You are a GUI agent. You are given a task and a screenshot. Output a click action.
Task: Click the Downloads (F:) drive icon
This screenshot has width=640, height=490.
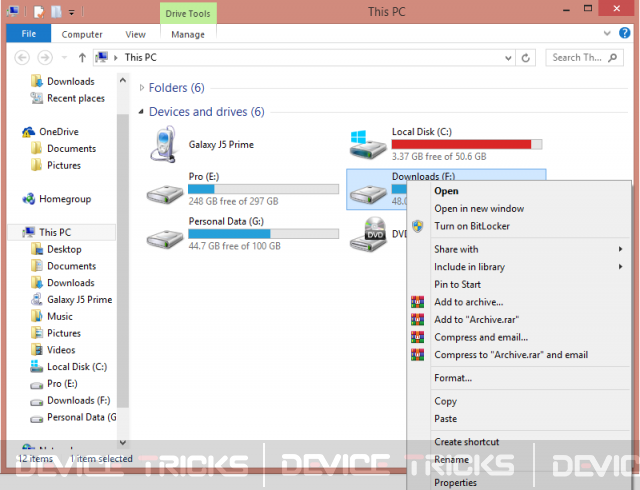tap(368, 194)
